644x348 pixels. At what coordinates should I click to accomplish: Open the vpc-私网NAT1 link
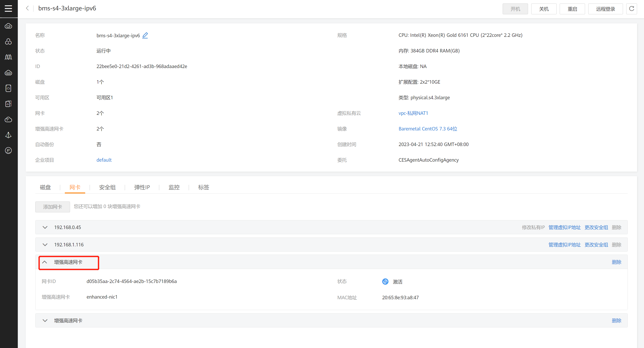tap(413, 113)
